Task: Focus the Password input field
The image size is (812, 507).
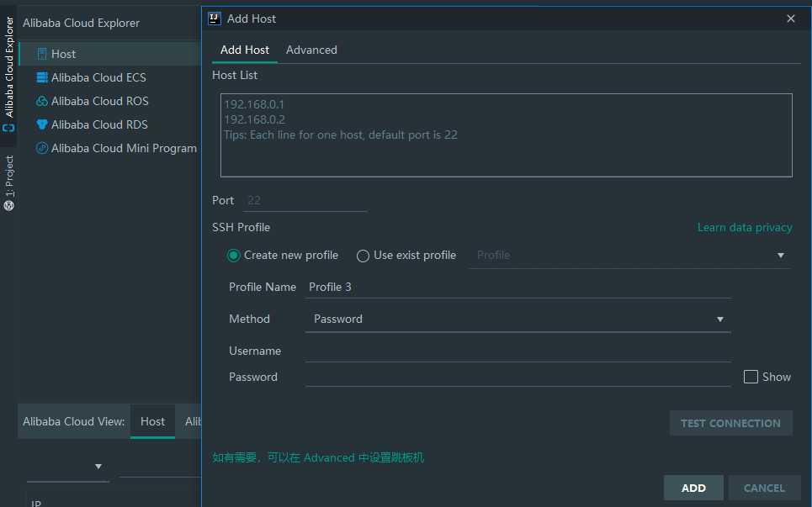Action: coord(517,377)
